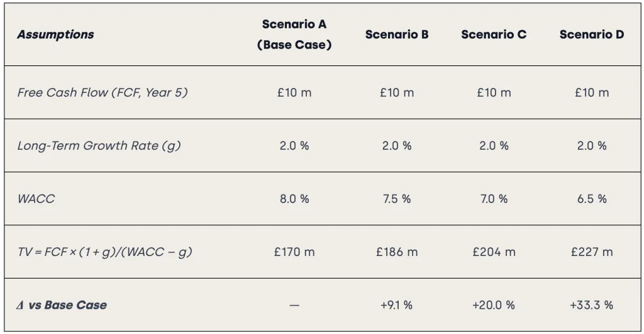Click the 7.0 % WACC cell

click(494, 199)
